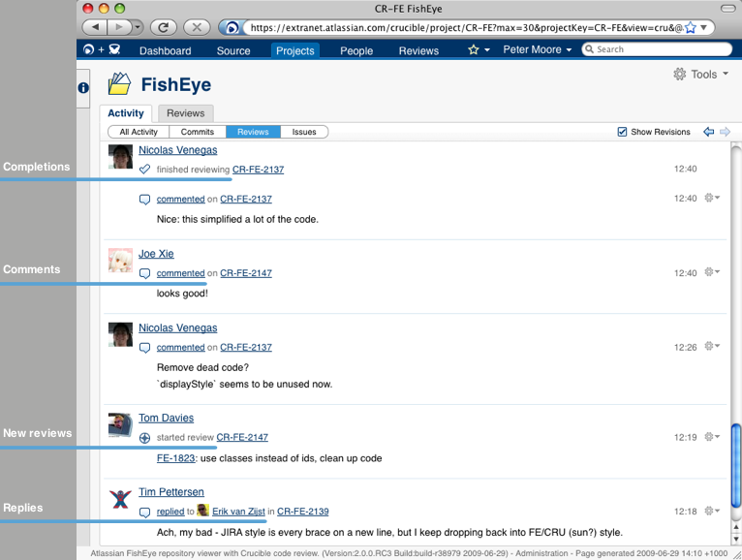Reload the page with the refresh button
This screenshot has height=560, width=742.
point(164,27)
